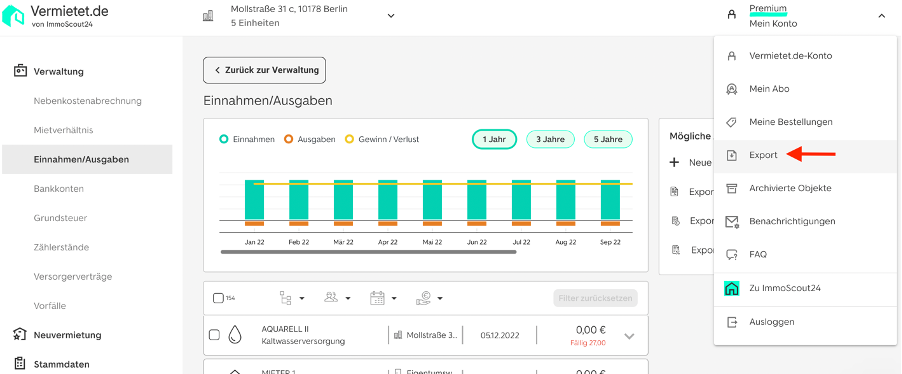Click the Benachrichtigungen envelope icon
This screenshot has width=902, height=374.
tap(732, 222)
